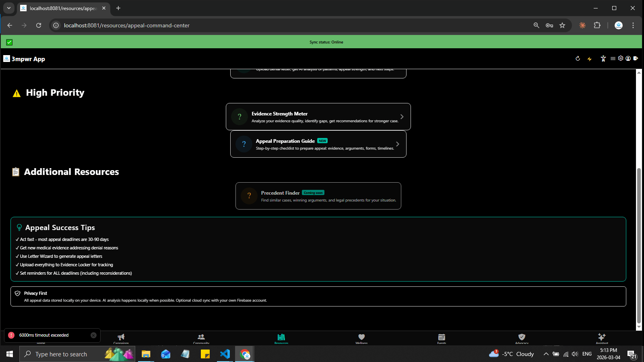Expand Appeal Preparation Guide via its chevron
Image resolution: width=644 pixels, height=362 pixels.
(x=397, y=144)
